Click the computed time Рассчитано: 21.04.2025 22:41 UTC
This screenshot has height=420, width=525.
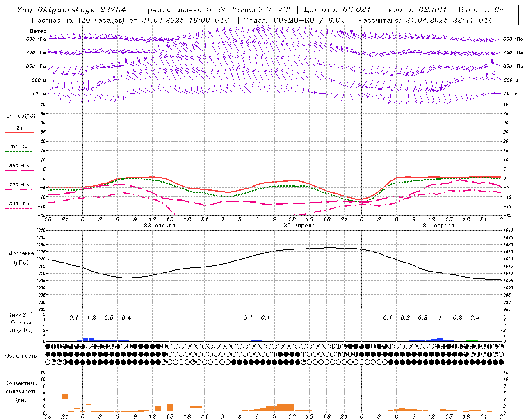pos(426,20)
